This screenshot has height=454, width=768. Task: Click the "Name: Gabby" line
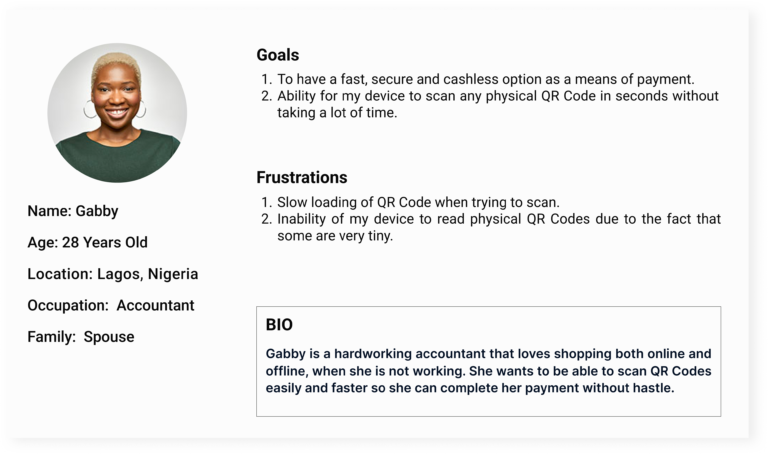point(72,211)
